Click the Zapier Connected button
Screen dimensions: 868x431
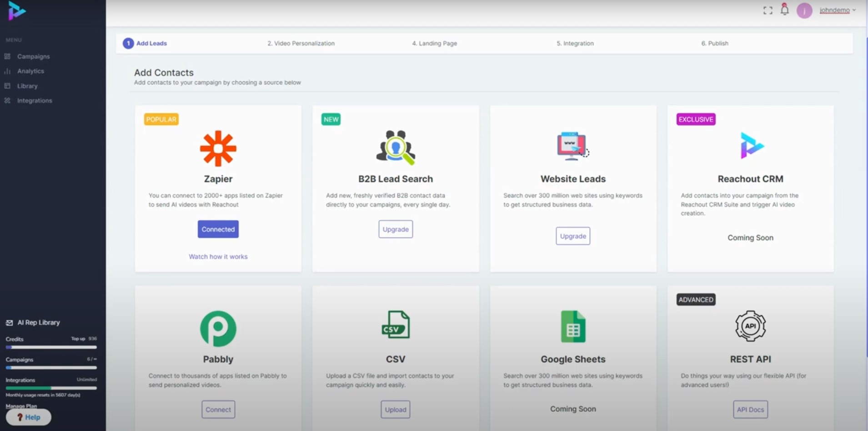(218, 229)
